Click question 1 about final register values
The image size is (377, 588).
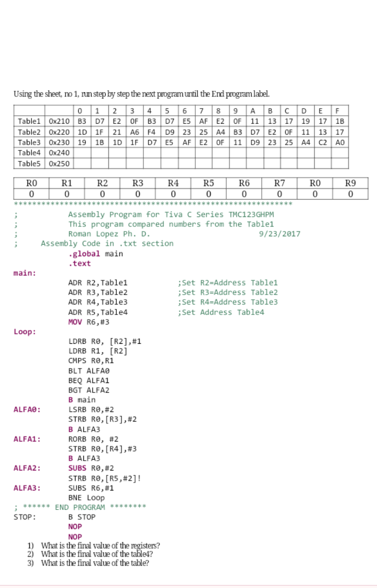pyautogui.click(x=101, y=545)
